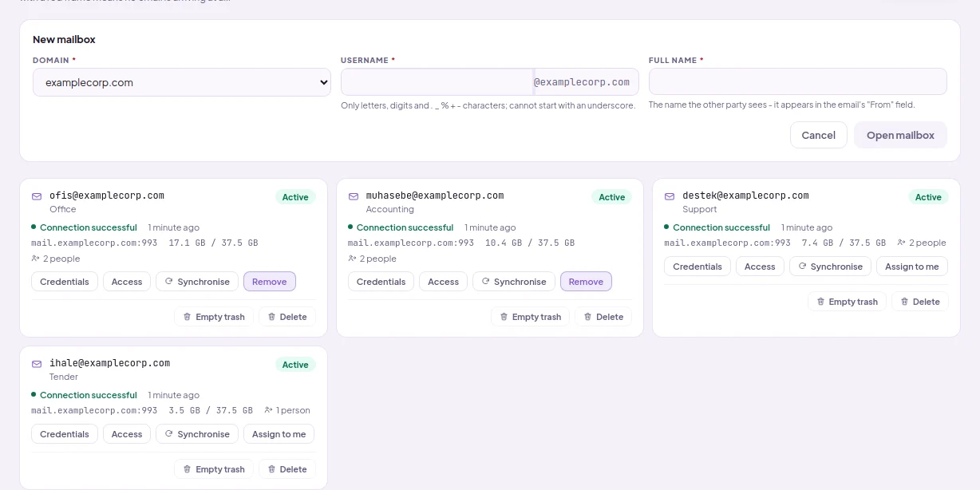Click the 17.1 GB / 37.5 GB usage text

pos(213,243)
